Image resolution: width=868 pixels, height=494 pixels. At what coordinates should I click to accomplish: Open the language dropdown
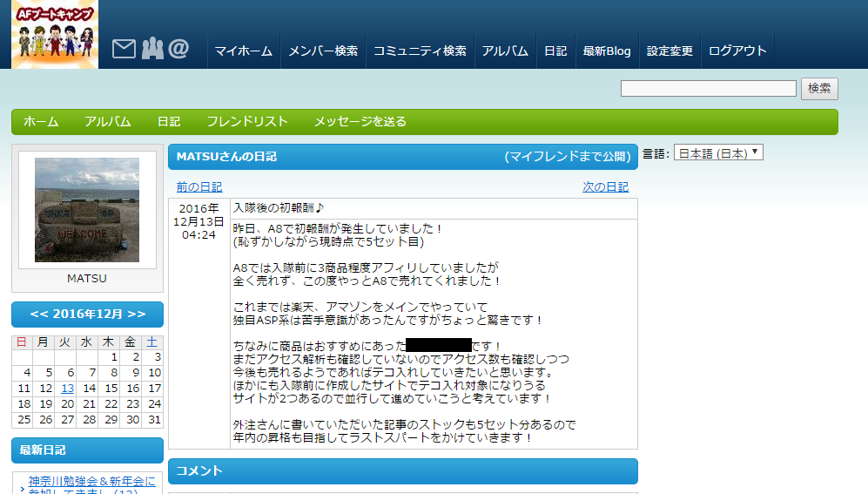click(718, 152)
